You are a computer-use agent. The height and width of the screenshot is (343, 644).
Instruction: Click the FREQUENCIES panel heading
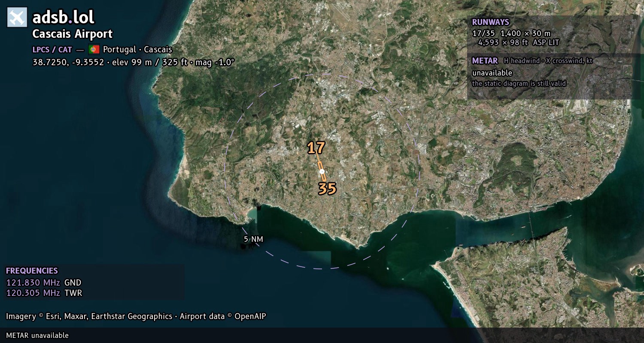pos(32,271)
